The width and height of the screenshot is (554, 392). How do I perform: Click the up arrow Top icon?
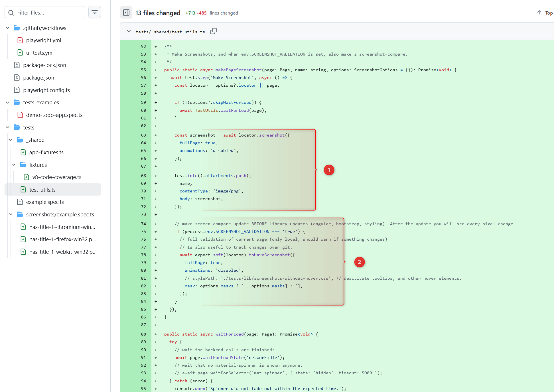[539, 13]
